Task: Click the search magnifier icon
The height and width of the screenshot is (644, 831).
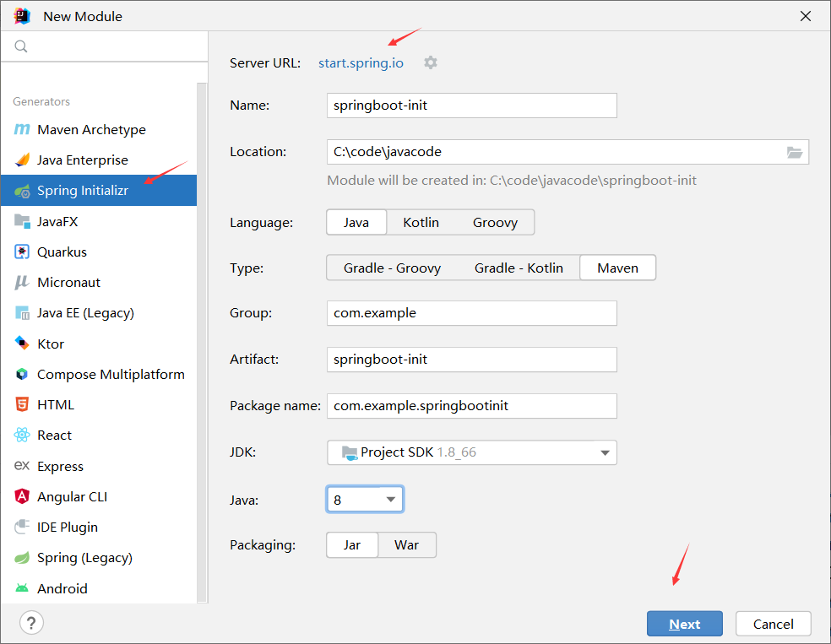Action: click(x=20, y=46)
